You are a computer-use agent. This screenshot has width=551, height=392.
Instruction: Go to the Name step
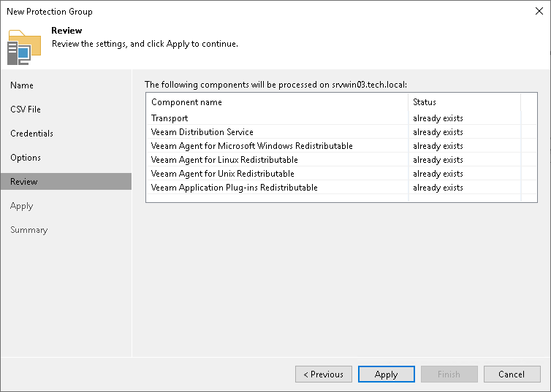(22, 85)
